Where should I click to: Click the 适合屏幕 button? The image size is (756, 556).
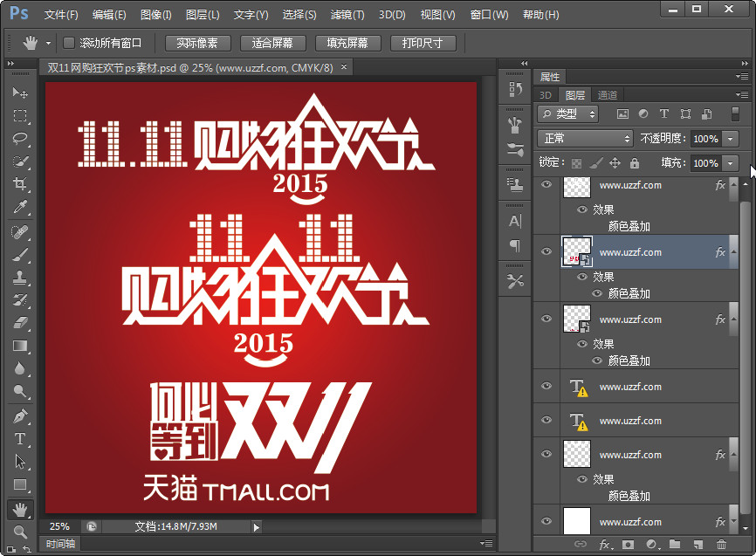pyautogui.click(x=272, y=43)
